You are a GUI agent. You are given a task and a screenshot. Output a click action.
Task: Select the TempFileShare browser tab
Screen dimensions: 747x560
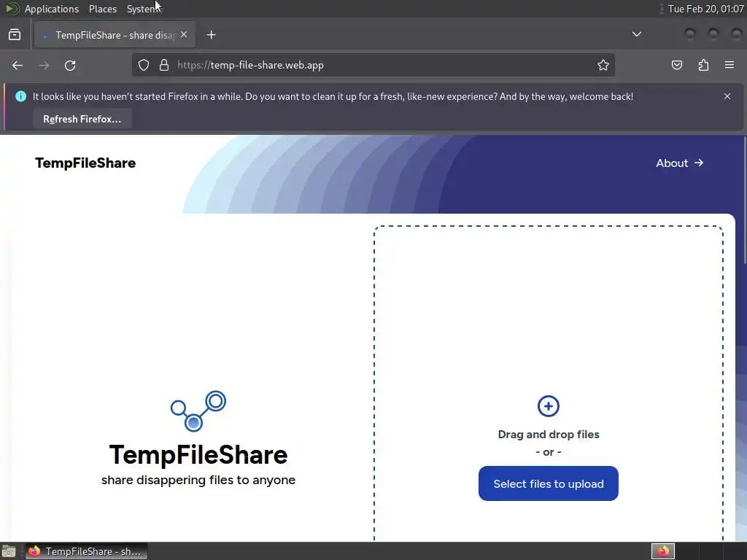pyautogui.click(x=115, y=35)
